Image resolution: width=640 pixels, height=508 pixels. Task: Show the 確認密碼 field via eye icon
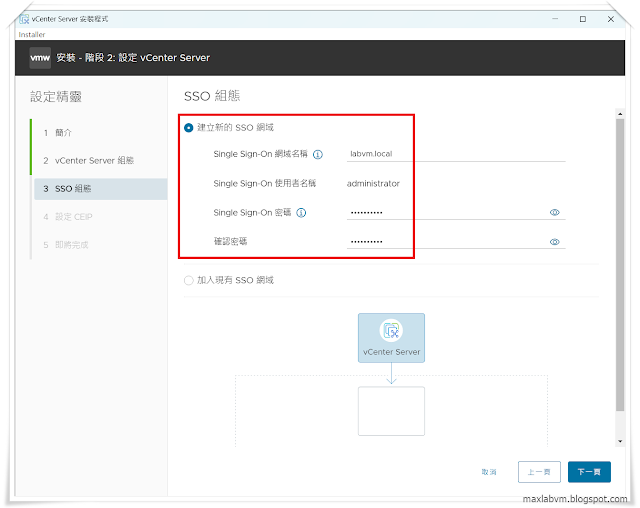[x=554, y=242]
